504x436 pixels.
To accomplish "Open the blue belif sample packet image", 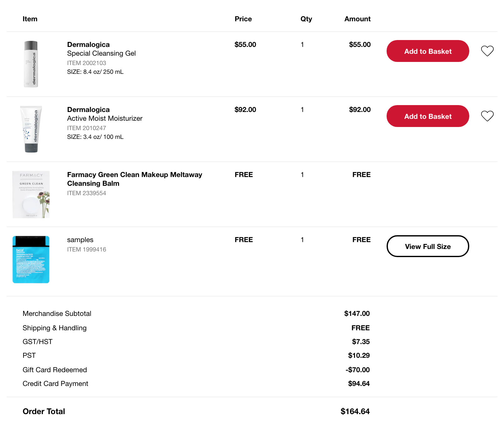I will click(31, 260).
